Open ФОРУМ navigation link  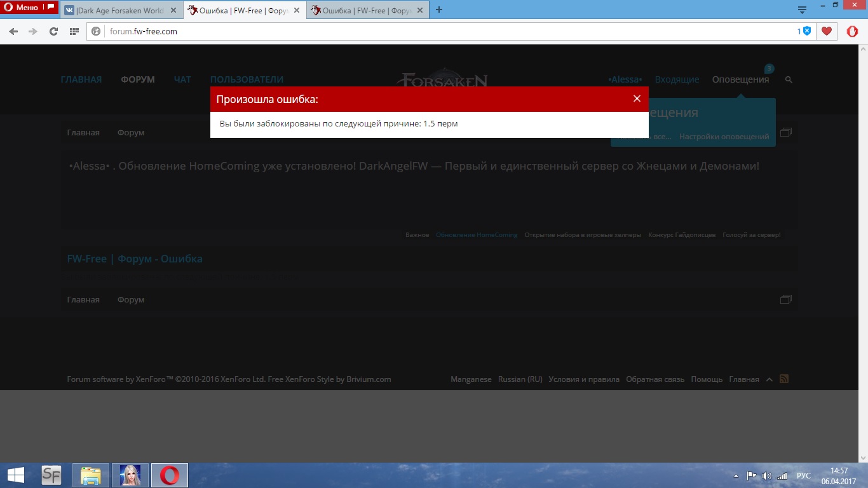click(x=138, y=79)
